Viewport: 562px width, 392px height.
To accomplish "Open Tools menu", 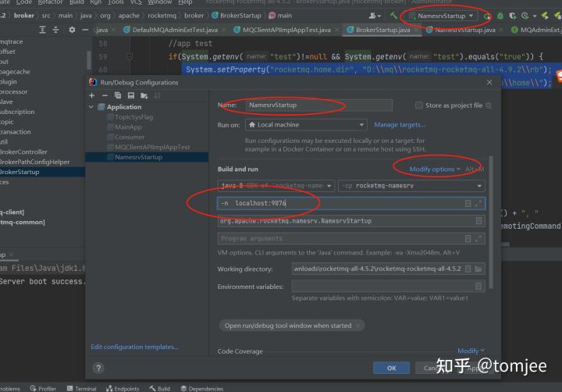I will [x=116, y=2].
